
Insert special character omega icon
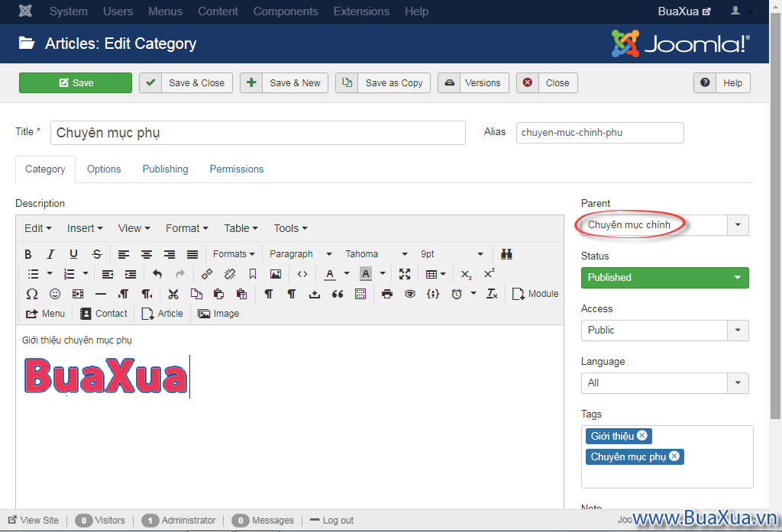[32, 294]
